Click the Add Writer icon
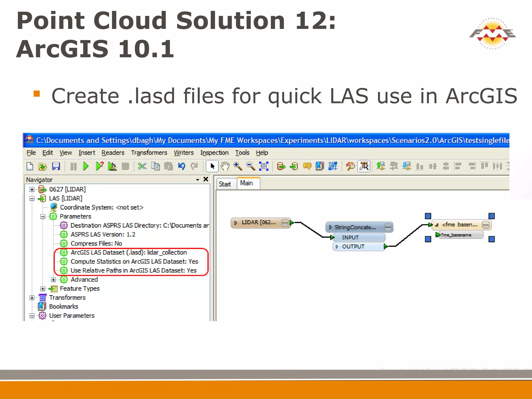532x399 pixels. (x=294, y=166)
